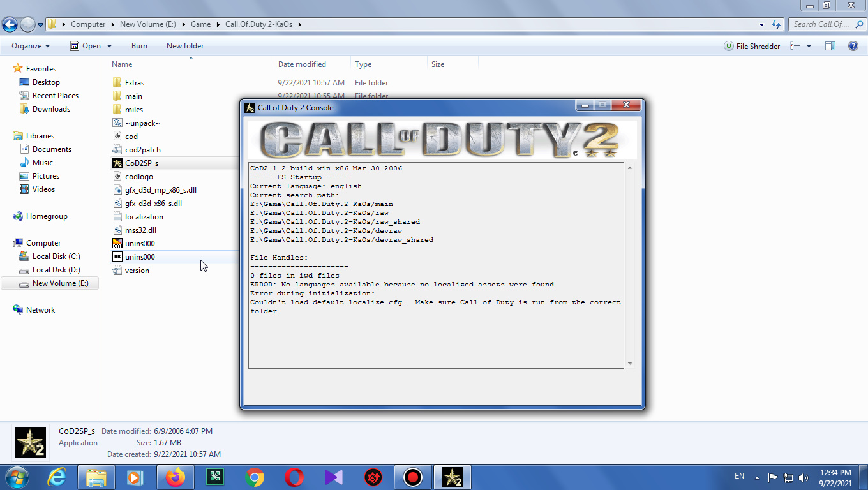
Task: Toggle the preview pane button
Action: [x=830, y=46]
